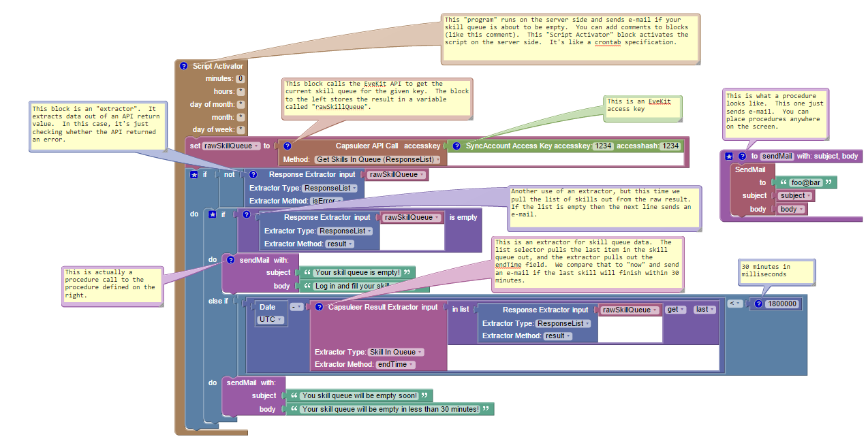
Task: Click the hours field in Script Activator
Action: click(241, 91)
